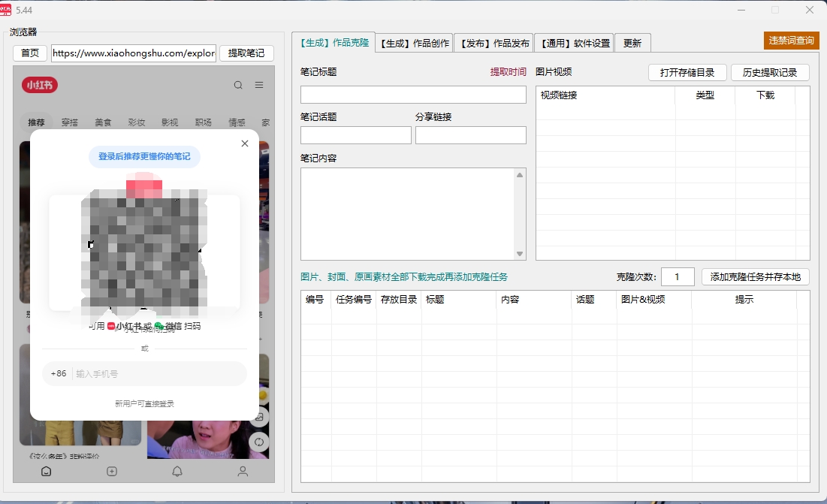Focus the 克隆次数 number field

(x=678, y=276)
